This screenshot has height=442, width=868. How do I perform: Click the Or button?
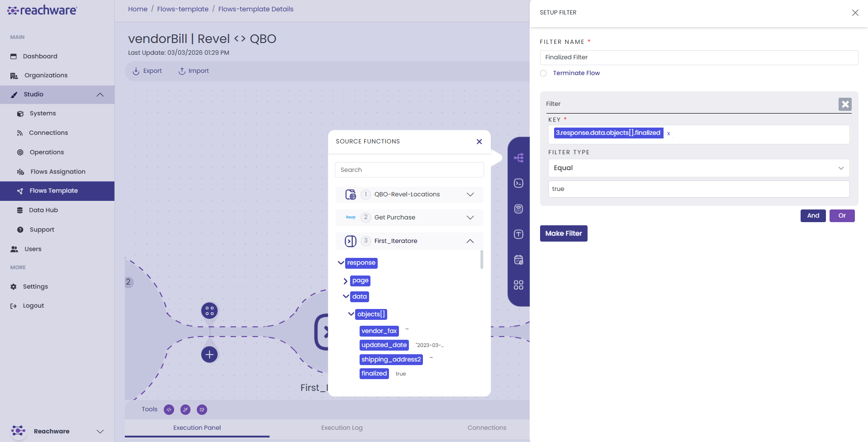[842, 216]
